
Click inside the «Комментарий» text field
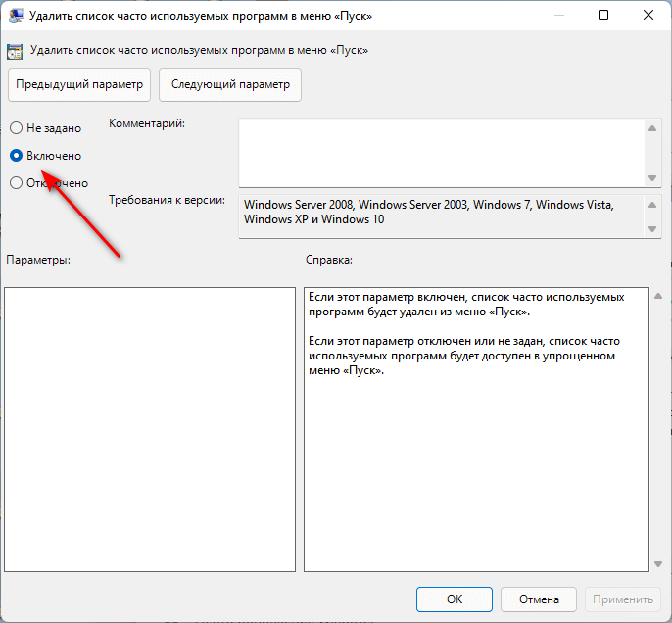point(442,153)
